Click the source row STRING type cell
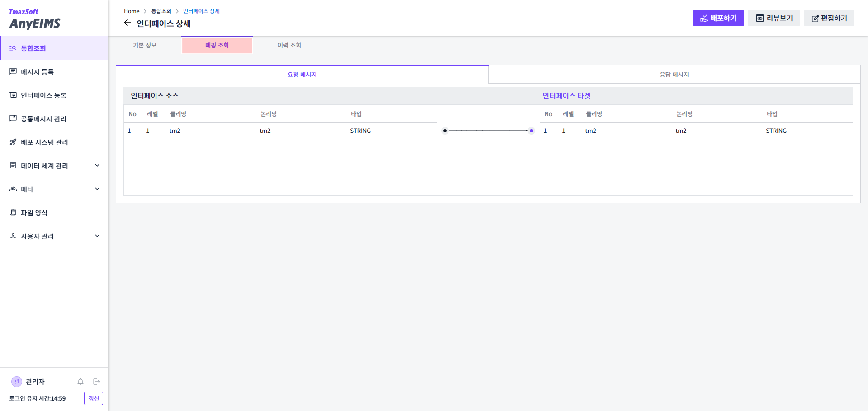 pyautogui.click(x=360, y=131)
